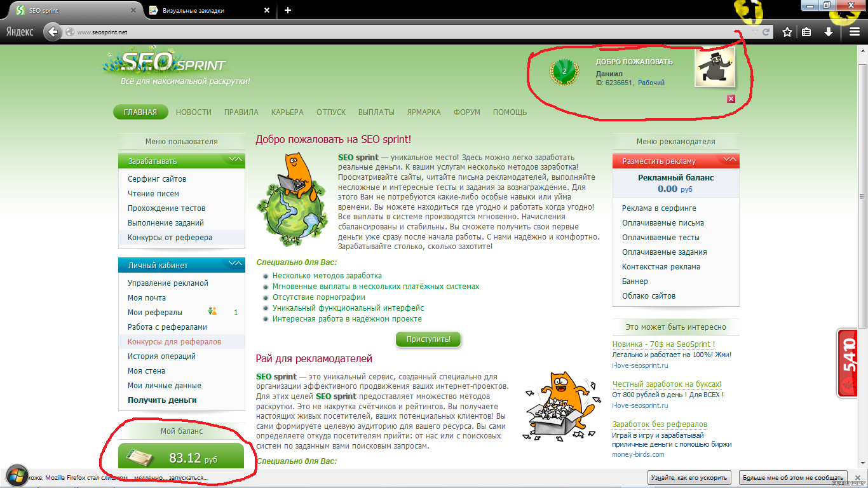
Task: Click Узнайте, как его ускорить button
Action: click(689, 477)
